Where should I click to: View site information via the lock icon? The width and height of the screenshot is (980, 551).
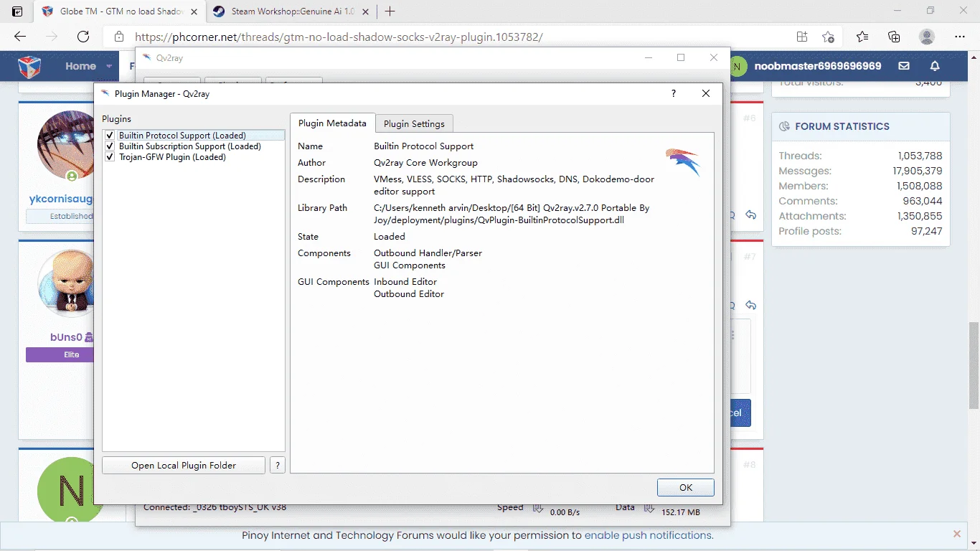119,37
